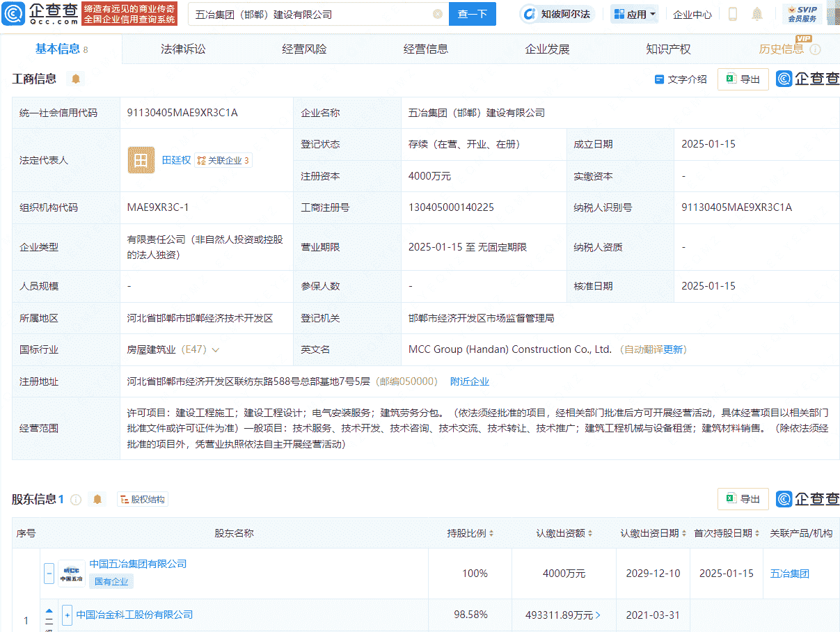Image resolution: width=840 pixels, height=632 pixels.
Task: Expand 房屋建筑业 (E47) industry dropdown
Action: 216,349
